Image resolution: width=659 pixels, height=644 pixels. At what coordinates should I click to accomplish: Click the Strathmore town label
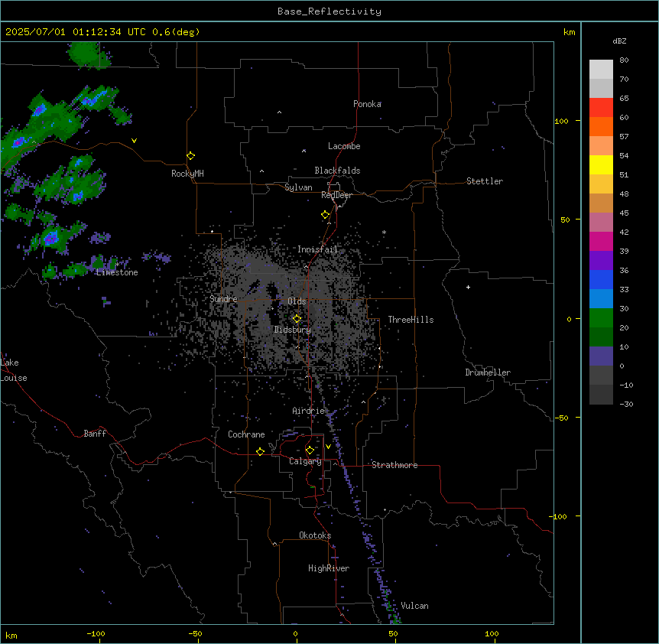point(394,465)
